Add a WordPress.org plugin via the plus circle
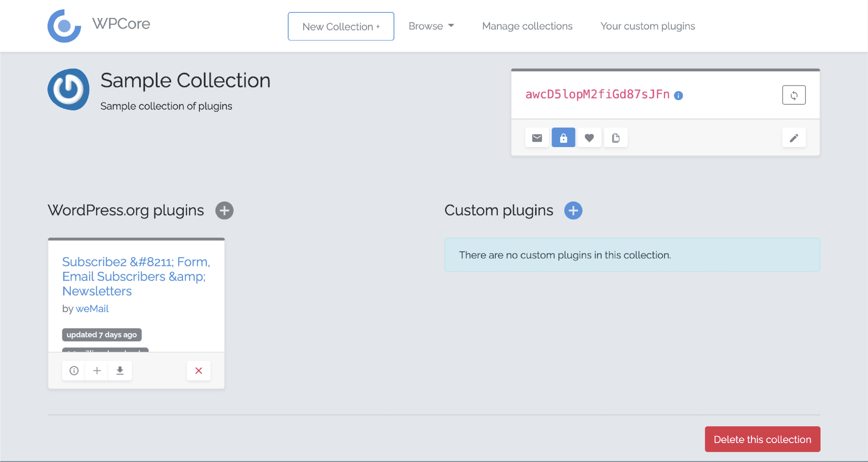The width and height of the screenshot is (868, 462). click(224, 210)
